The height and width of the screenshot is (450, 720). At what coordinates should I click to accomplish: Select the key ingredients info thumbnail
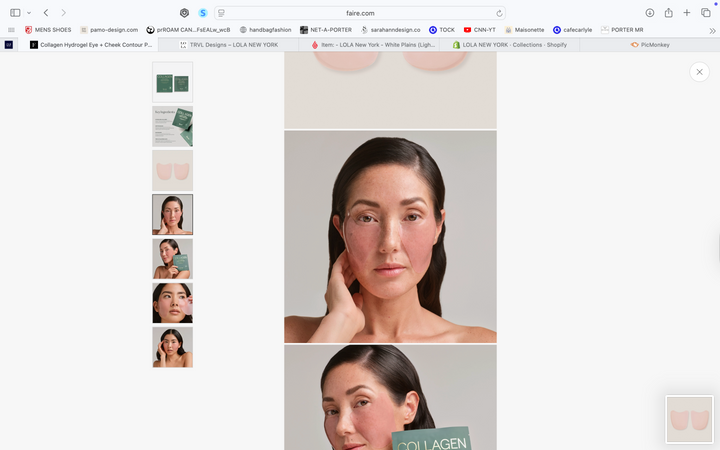[173, 126]
